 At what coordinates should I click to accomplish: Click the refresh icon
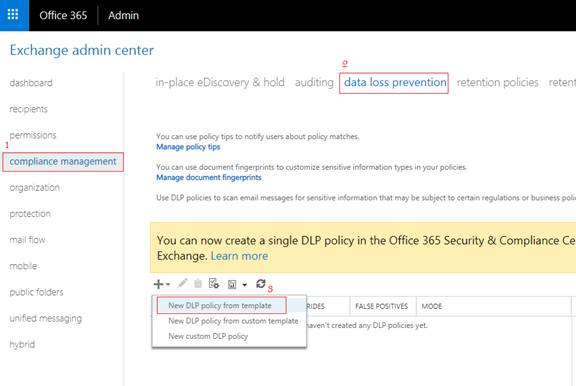[x=260, y=284]
